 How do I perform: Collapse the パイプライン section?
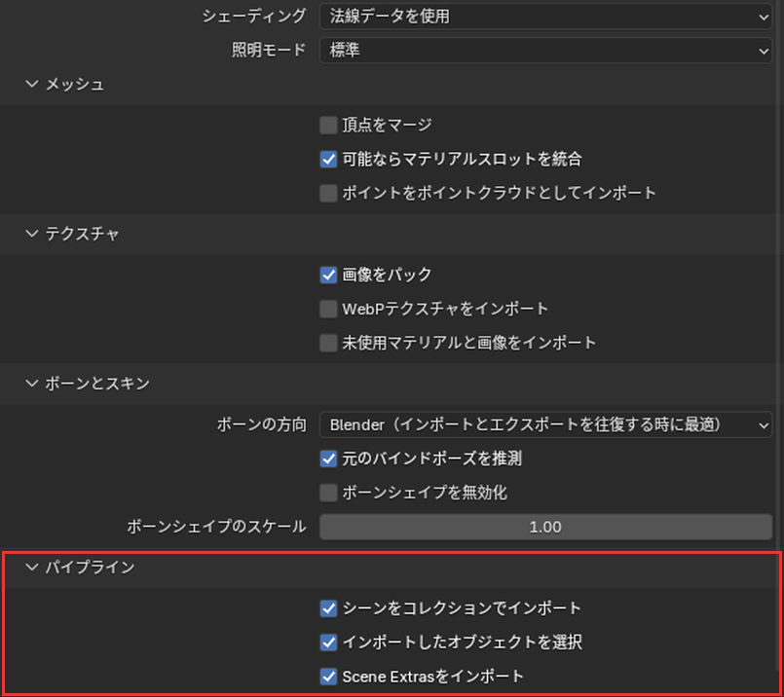tap(32, 568)
